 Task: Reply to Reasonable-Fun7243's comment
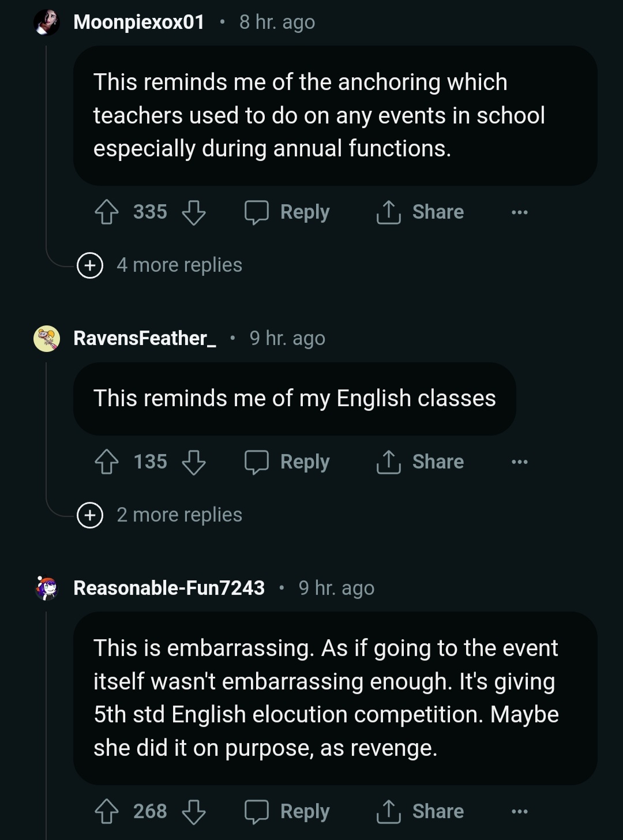tap(287, 812)
